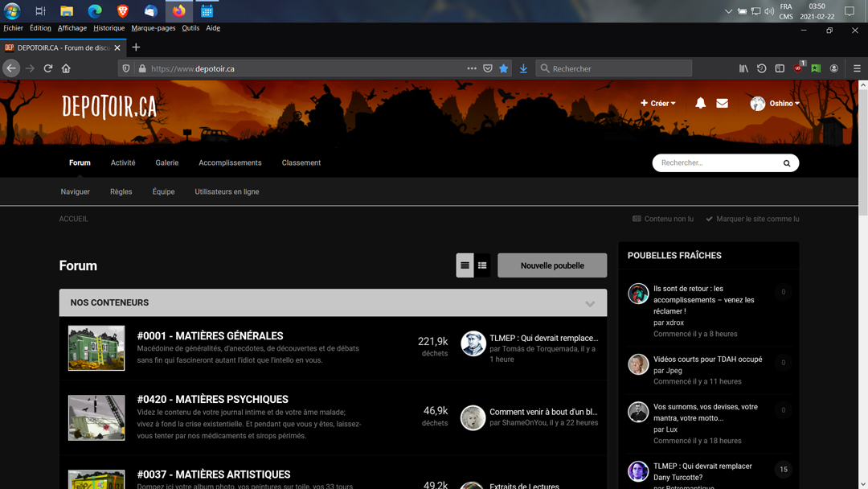
Task: Open Vidéos courts pour TDAH occupé topic
Action: (x=707, y=359)
